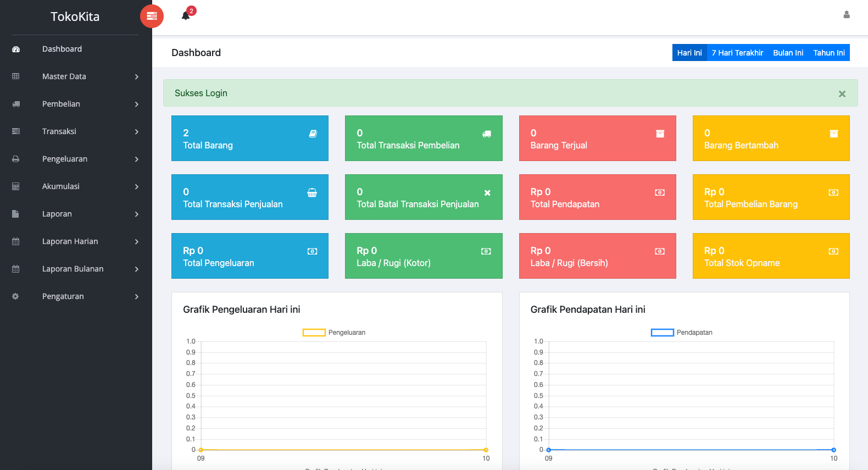Image resolution: width=868 pixels, height=470 pixels.
Task: Switch to the Tahun Ini filter
Action: tap(828, 53)
